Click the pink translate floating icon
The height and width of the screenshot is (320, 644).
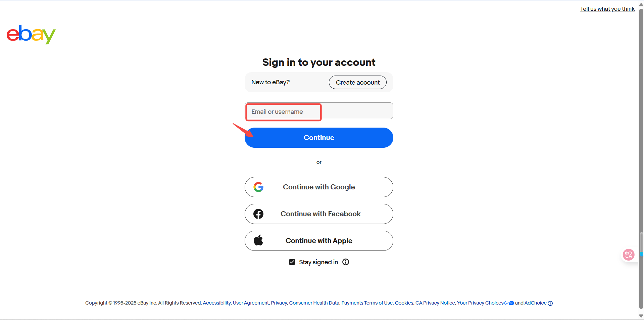628,255
